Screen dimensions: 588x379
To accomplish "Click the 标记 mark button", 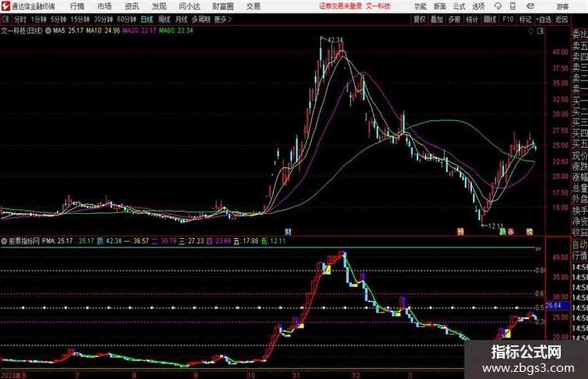I will pyautogui.click(x=525, y=19).
